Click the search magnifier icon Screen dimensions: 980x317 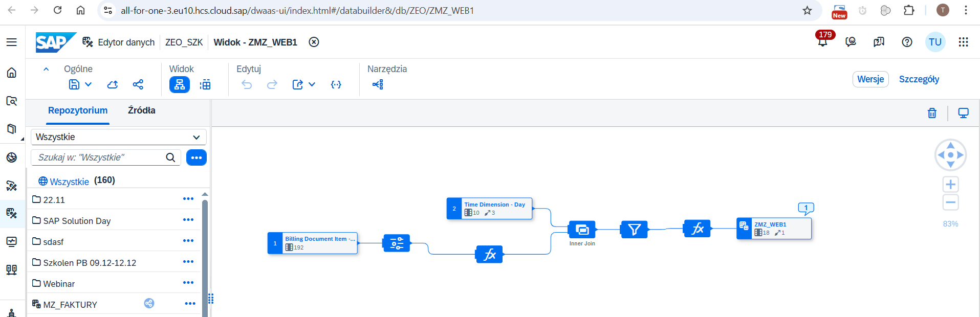pos(171,157)
